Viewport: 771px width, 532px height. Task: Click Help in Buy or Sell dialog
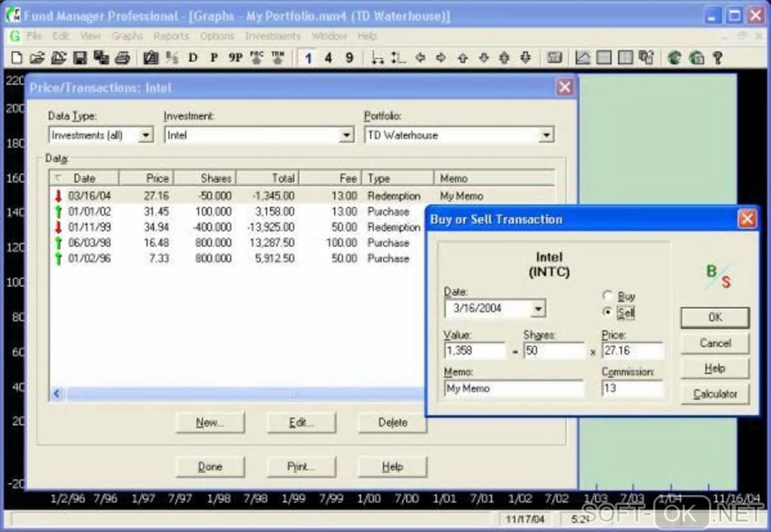715,368
